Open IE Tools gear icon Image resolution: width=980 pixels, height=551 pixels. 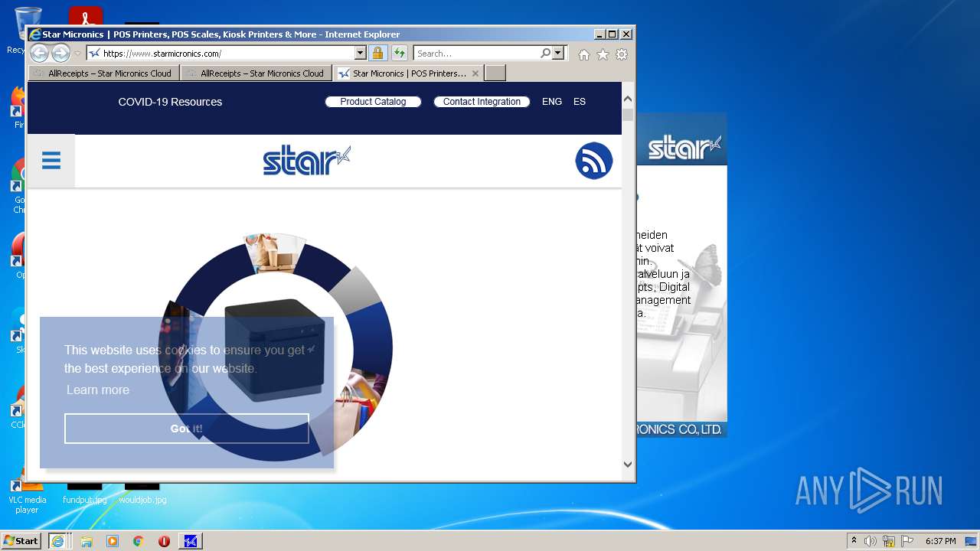point(622,54)
